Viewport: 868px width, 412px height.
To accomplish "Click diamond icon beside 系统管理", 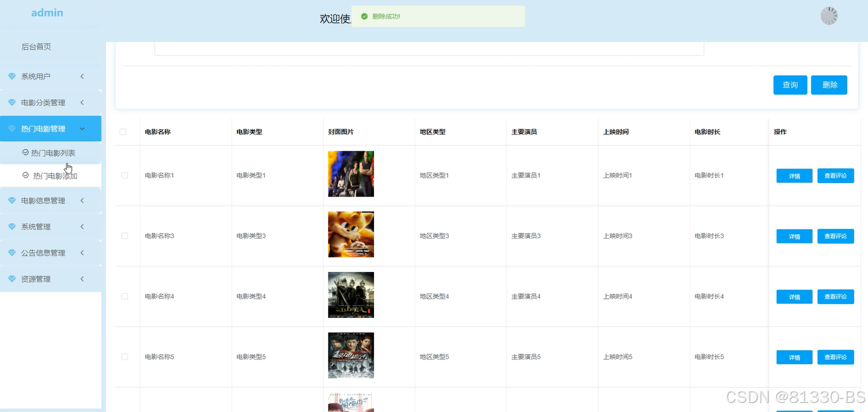I will (12, 227).
